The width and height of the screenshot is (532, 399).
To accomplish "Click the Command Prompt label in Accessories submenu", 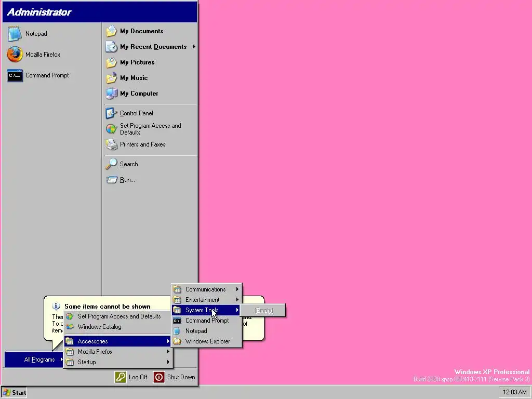I will pos(207,321).
